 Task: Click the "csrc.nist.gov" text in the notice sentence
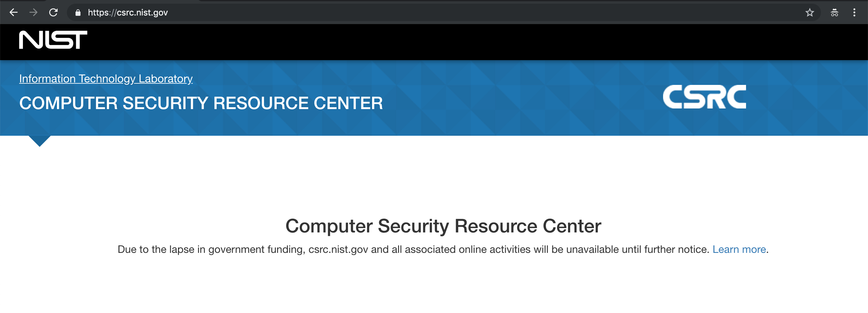coord(338,249)
